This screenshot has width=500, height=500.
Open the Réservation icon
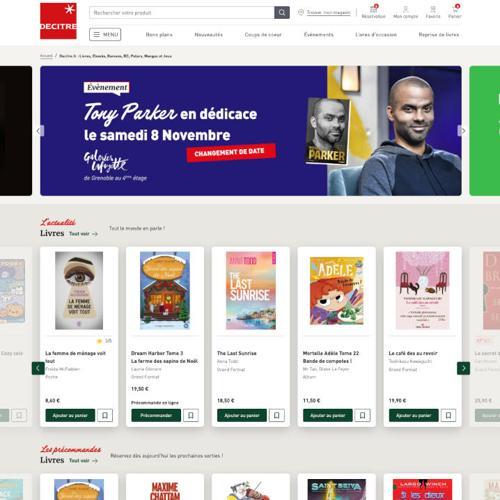(373, 12)
